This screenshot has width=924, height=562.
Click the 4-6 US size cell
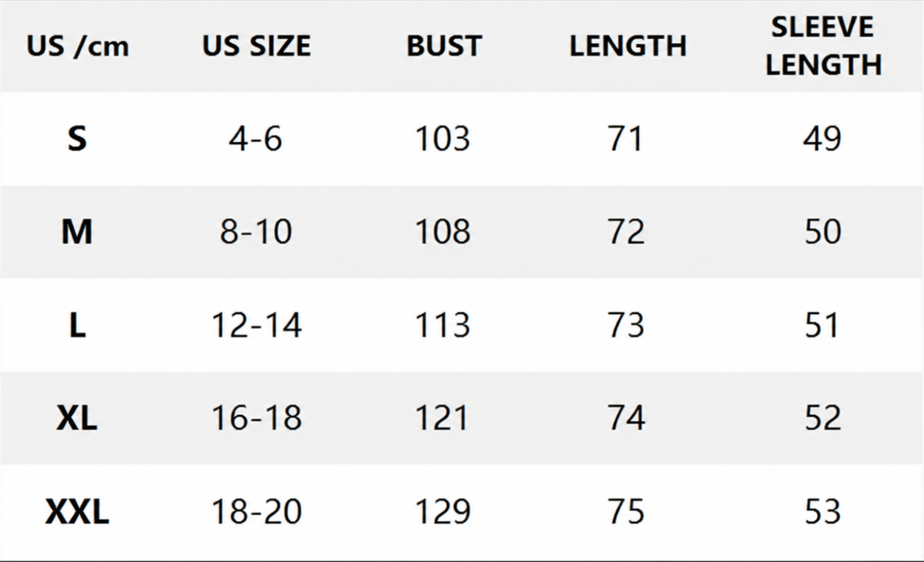click(255, 139)
